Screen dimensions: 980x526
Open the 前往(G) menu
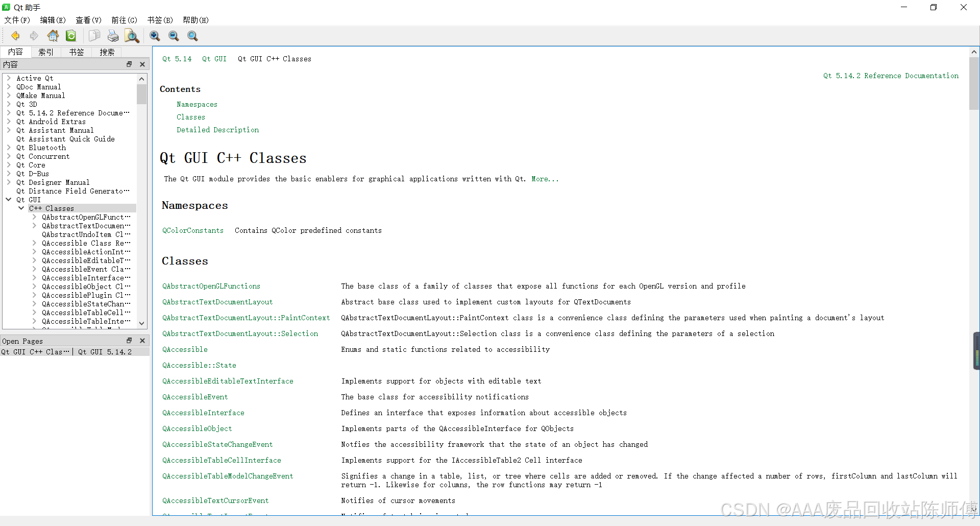125,20
